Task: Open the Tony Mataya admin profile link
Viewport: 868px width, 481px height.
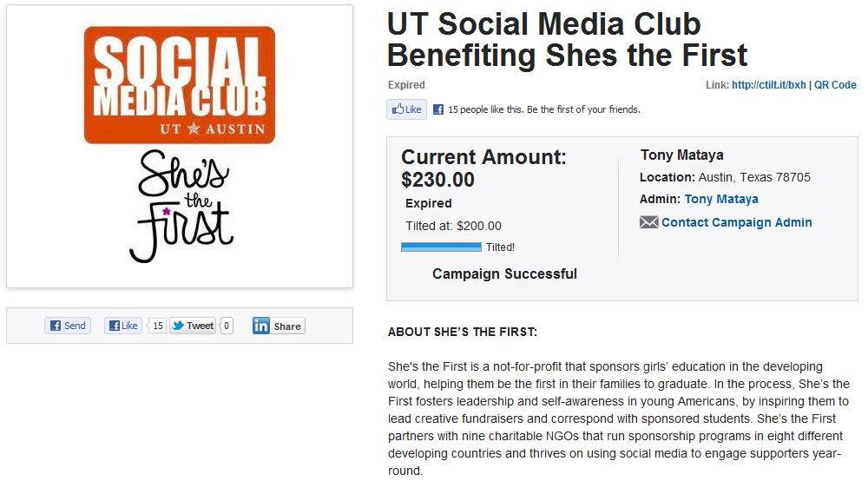Action: pos(721,199)
